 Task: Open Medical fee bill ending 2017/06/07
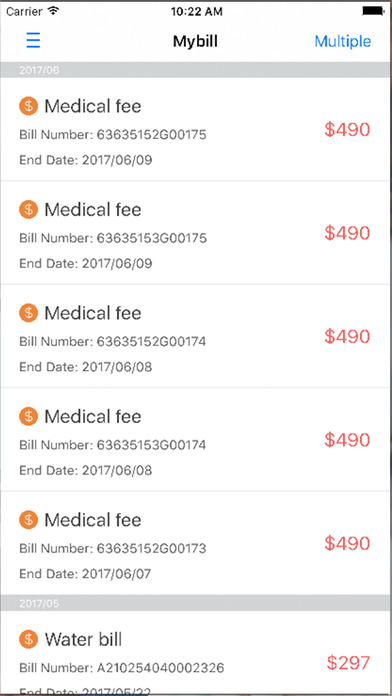196,543
